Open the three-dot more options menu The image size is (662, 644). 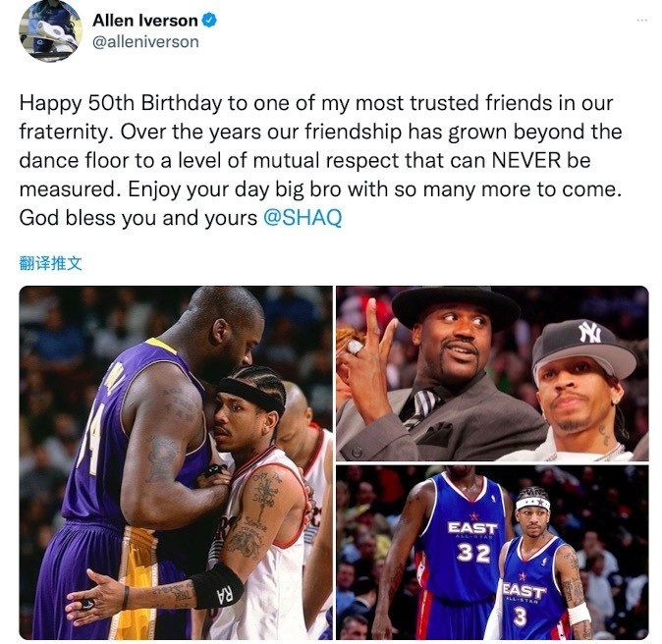pos(641,20)
